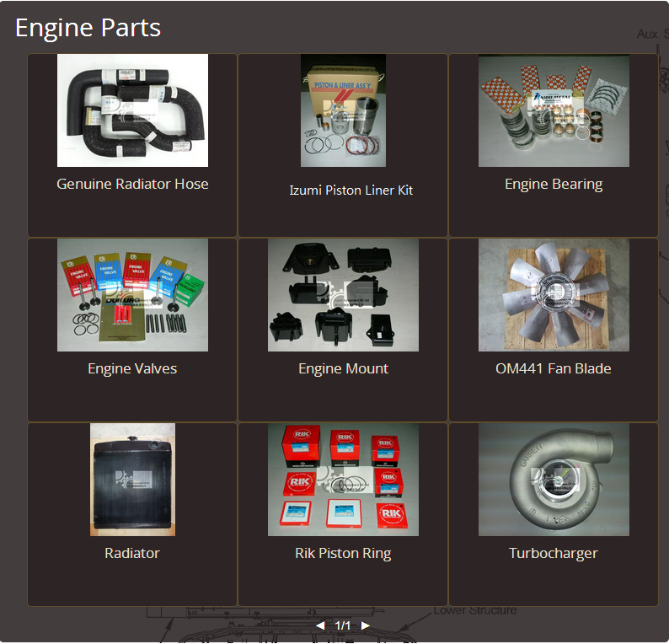Click the Izumi Piston Liner Kit title
669x644 pixels.
351,191
